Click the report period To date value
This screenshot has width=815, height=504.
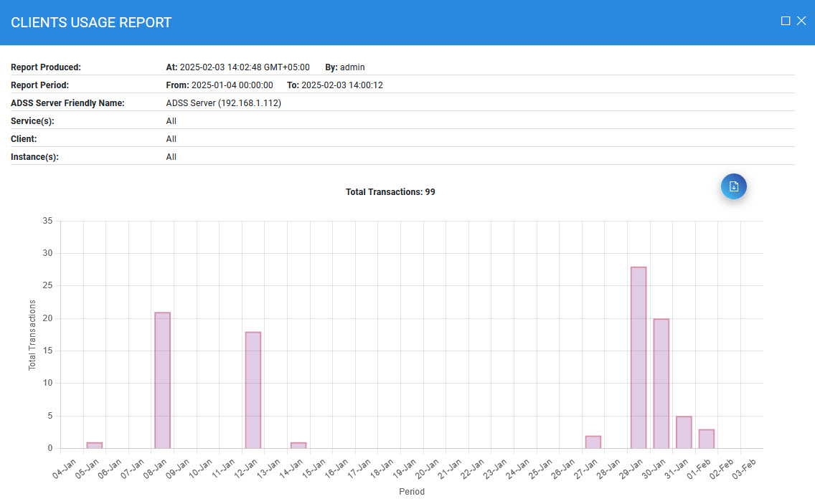coord(341,85)
